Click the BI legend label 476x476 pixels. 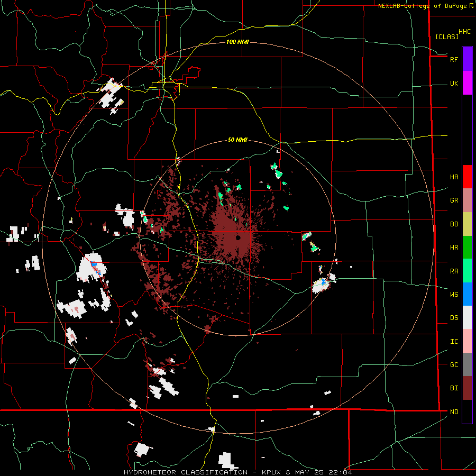[454, 388]
